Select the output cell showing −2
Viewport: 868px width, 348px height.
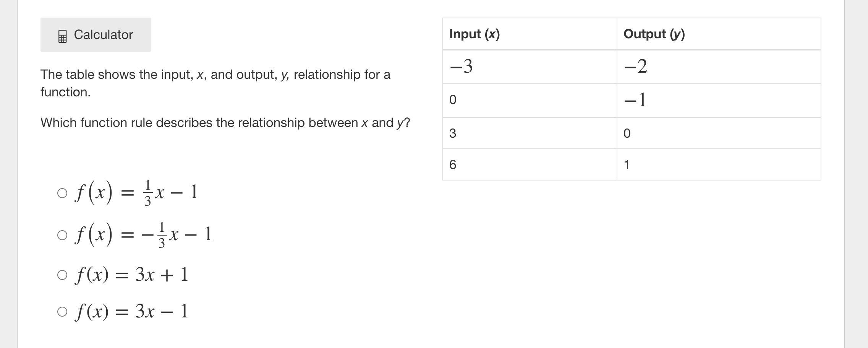[x=719, y=67]
